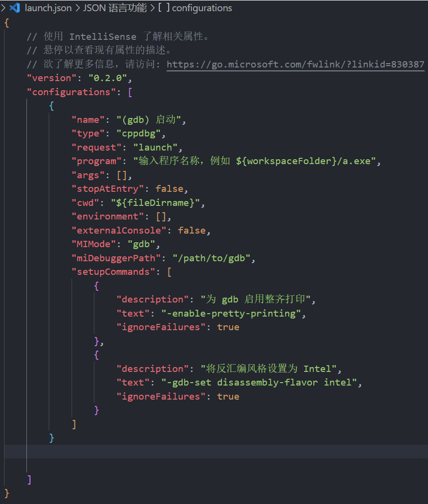Click the "MIMode" key
Image resolution: width=428 pixels, height=504 pixels.
(94, 244)
